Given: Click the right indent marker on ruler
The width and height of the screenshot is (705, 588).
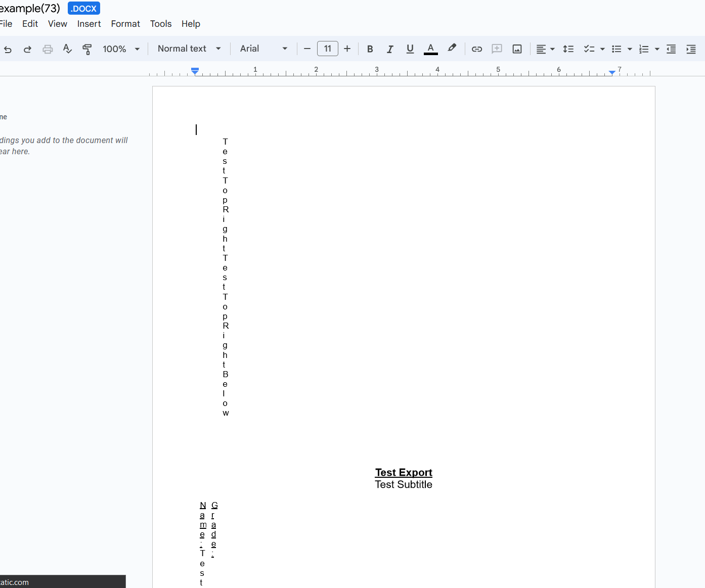Looking at the screenshot, I should click(612, 73).
